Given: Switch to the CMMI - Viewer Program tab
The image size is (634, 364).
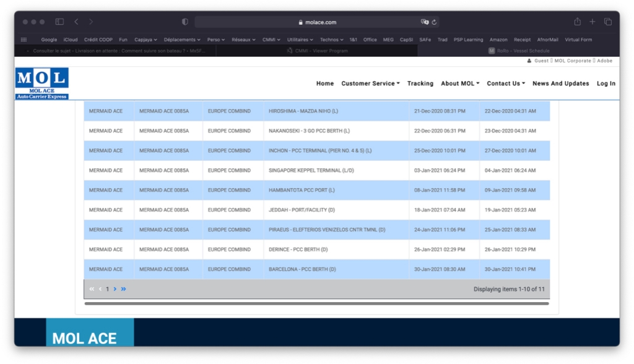Looking at the screenshot, I should 317,51.
